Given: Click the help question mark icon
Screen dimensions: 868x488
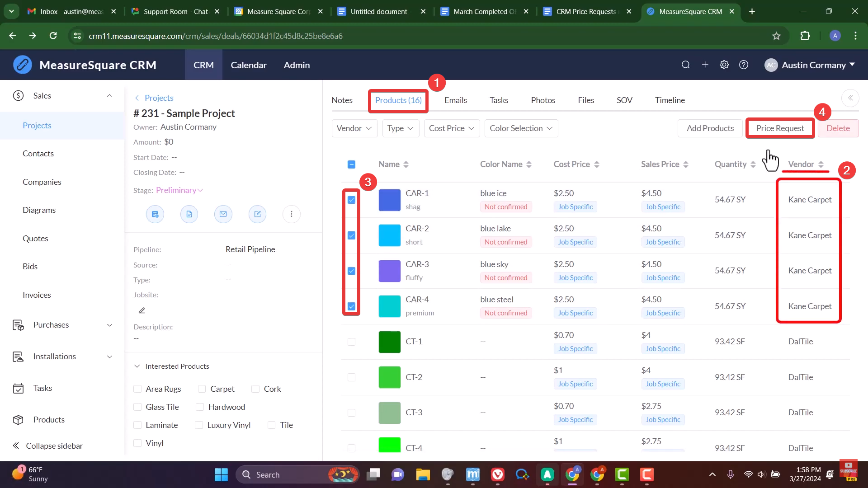Looking at the screenshot, I should tap(743, 65).
